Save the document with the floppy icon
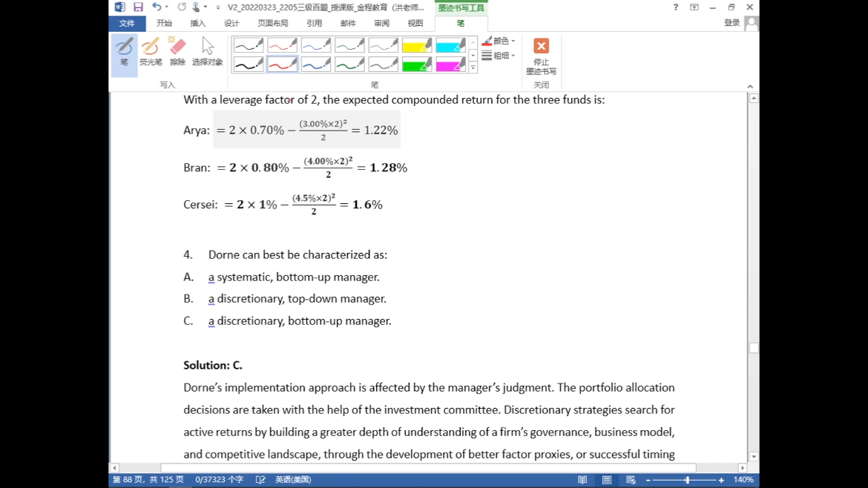Viewport: 868px width, 488px height. coord(138,7)
